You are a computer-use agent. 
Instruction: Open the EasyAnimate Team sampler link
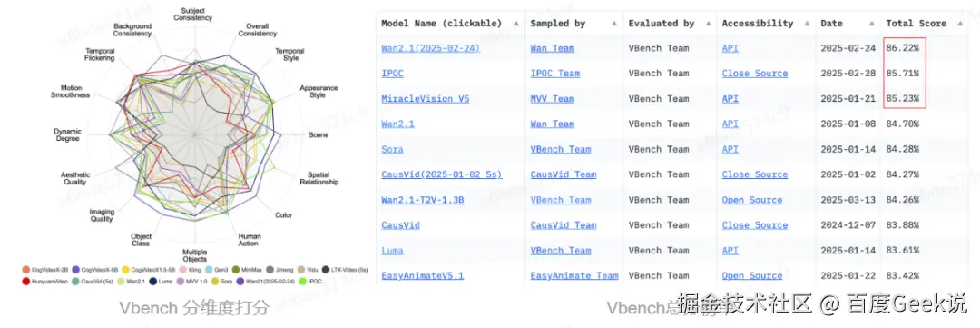[x=574, y=275]
